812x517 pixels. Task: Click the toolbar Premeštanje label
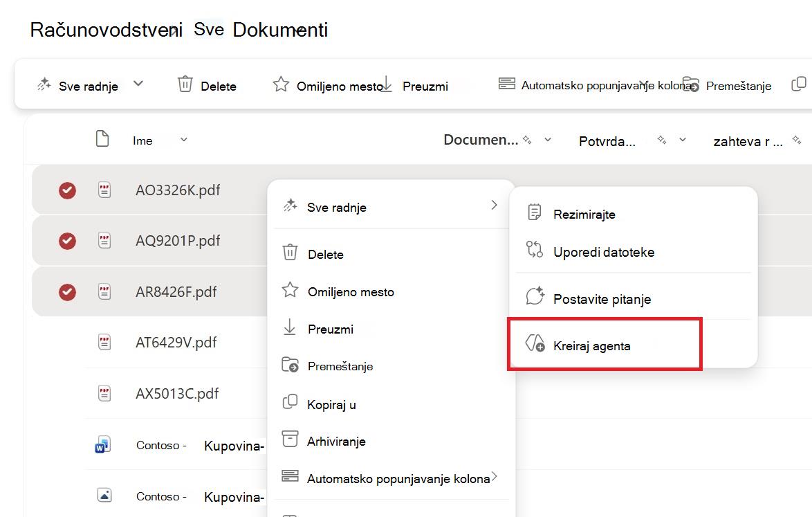coord(739,86)
